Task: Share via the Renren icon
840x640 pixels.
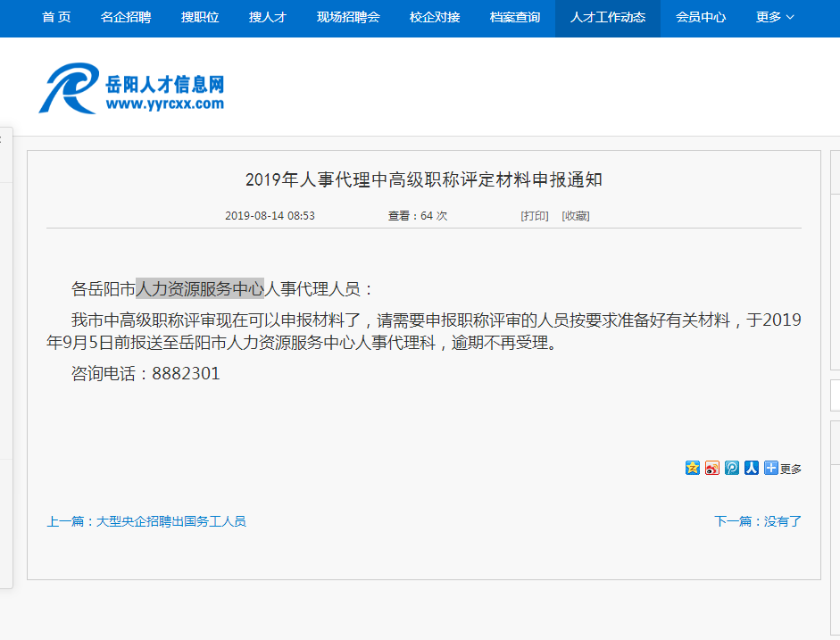Action: pos(752,468)
